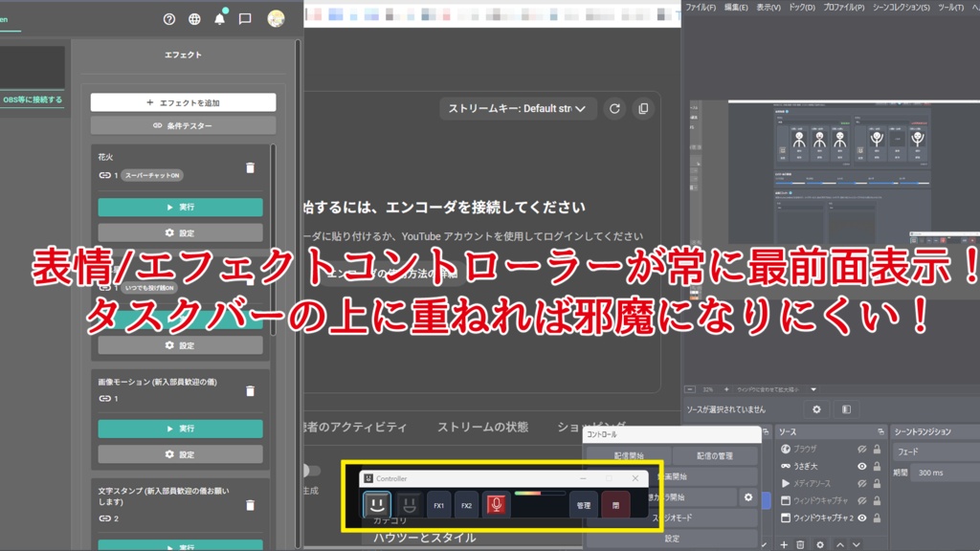Adjust the mic level meter in Controller
Viewport: 980px width, 551px height.
(x=540, y=494)
